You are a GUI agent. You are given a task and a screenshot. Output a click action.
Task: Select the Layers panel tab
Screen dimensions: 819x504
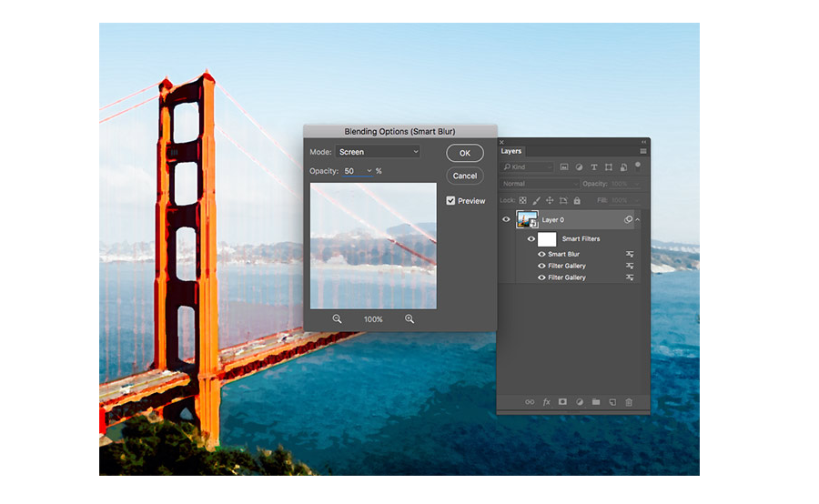pyautogui.click(x=511, y=151)
